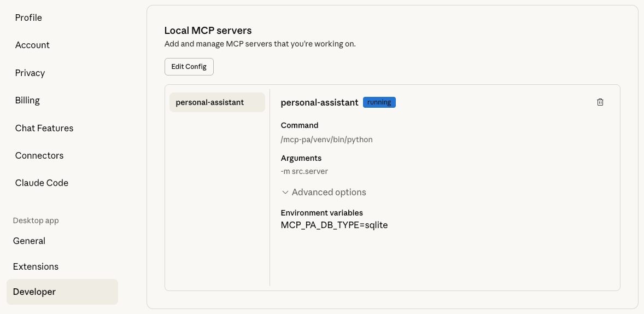The width and height of the screenshot is (644, 314).
Task: Open the Profile settings section
Action: tap(28, 18)
